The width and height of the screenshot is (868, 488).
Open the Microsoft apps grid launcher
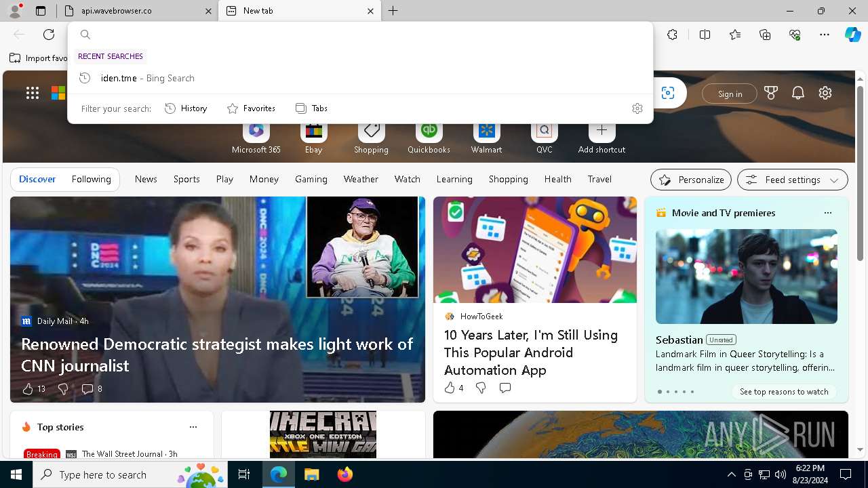pyautogui.click(x=33, y=94)
